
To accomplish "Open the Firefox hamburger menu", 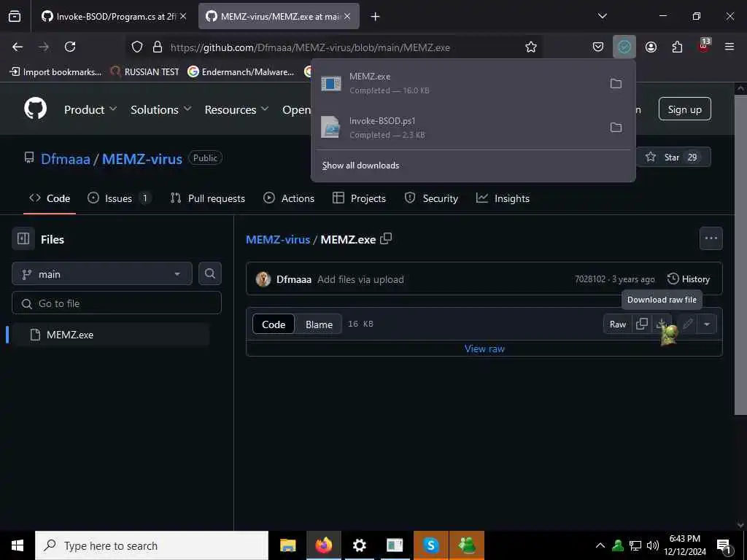I will (x=729, y=47).
